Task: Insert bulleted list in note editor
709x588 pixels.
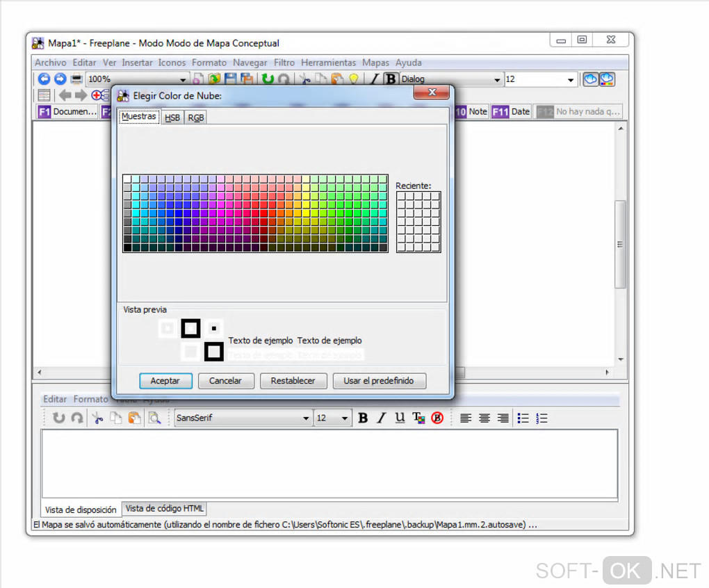Action: click(x=523, y=418)
